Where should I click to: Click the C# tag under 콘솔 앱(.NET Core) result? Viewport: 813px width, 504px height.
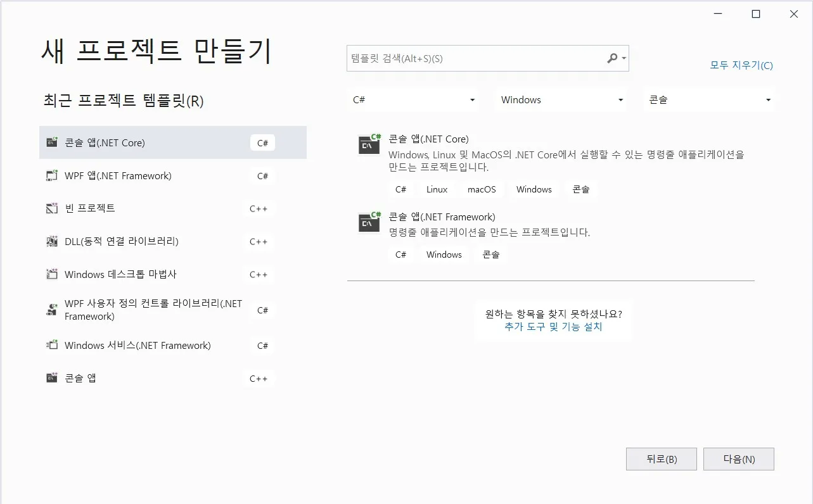tap(400, 189)
